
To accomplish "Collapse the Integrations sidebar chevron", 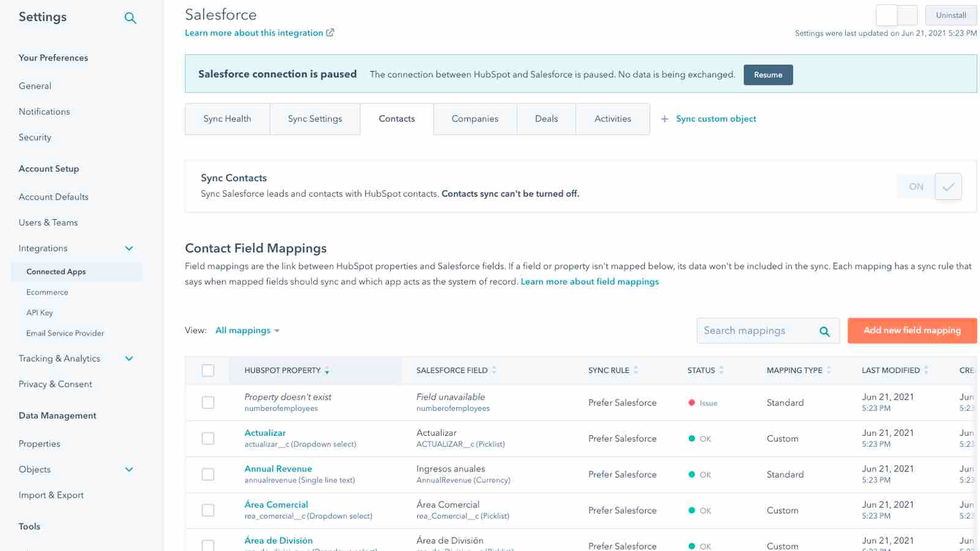I will click(x=129, y=249).
